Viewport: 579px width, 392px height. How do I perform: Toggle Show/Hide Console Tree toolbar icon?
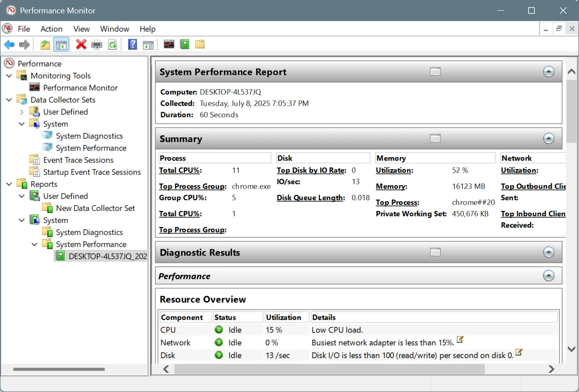[61, 44]
